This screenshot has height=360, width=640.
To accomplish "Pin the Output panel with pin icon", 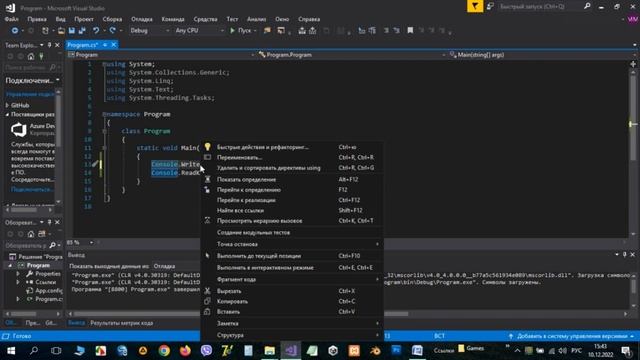I will click(x=624, y=255).
